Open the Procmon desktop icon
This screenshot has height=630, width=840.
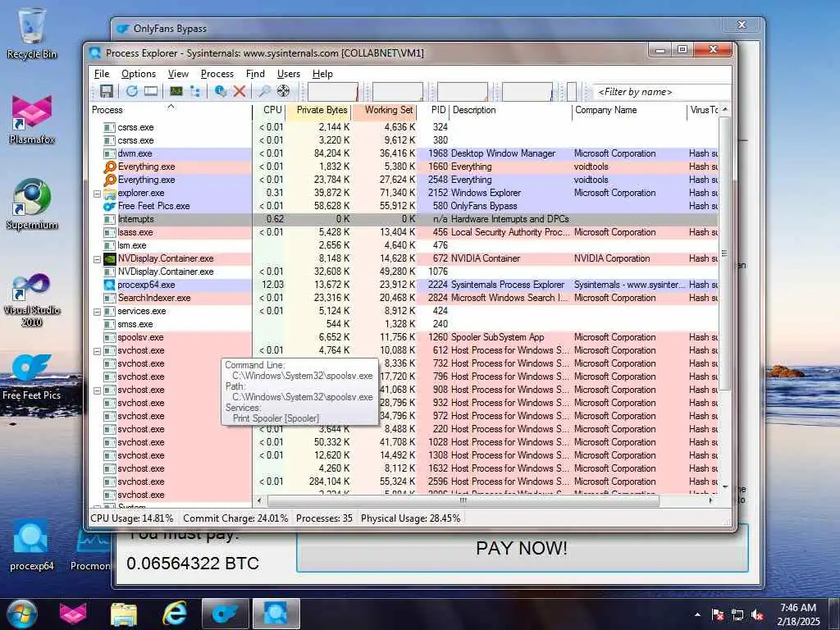90,545
